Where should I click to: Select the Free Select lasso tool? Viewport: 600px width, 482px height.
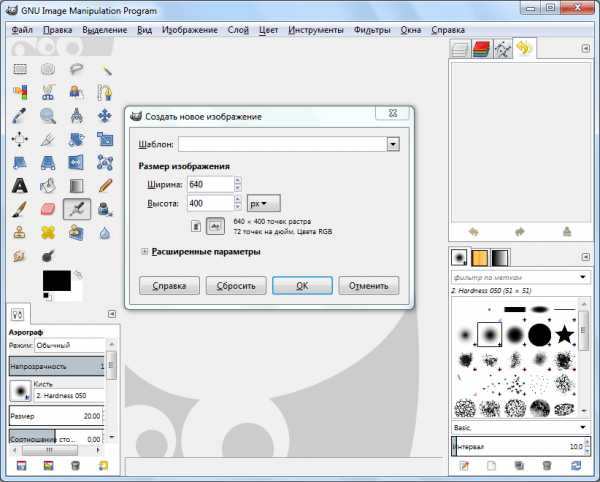point(77,69)
